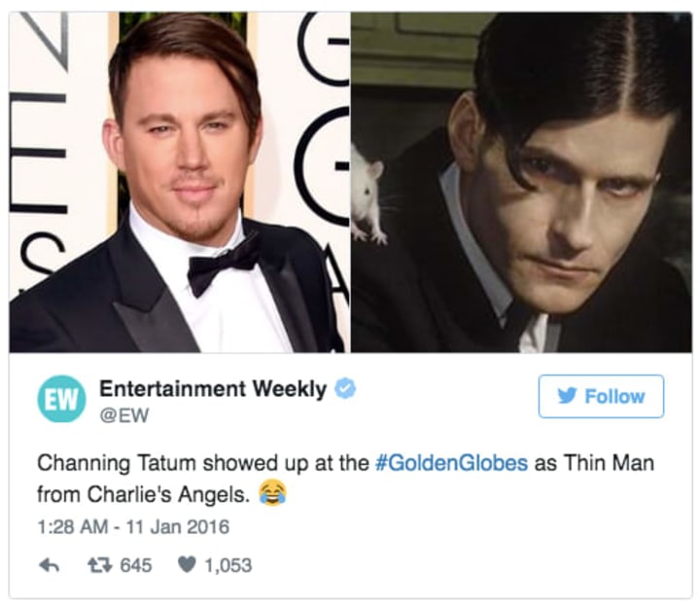Click the black bow tie in photo
Screen dimensions: 700x609
222,265
